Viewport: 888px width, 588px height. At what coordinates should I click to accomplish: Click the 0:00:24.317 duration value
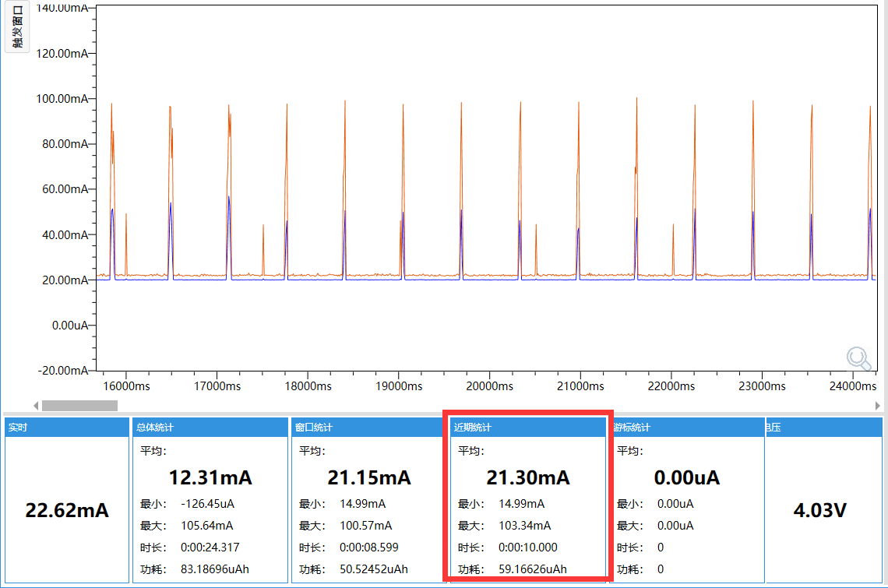pyautogui.click(x=210, y=548)
